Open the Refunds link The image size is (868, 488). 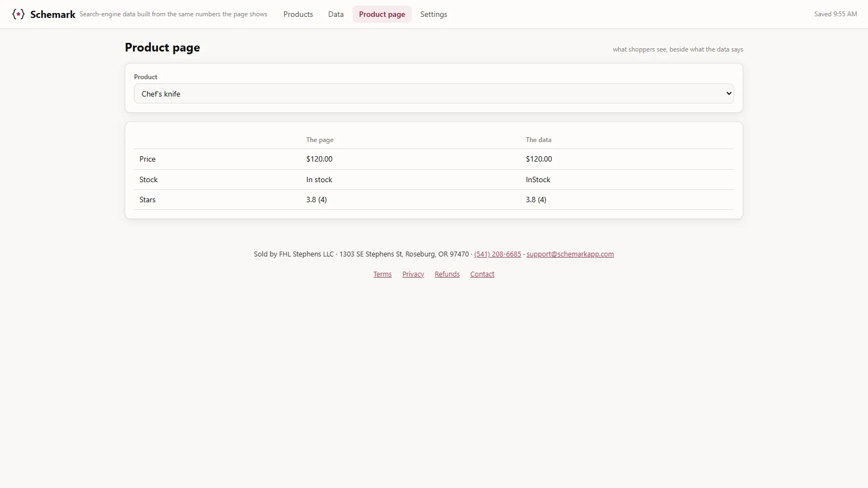(x=447, y=274)
